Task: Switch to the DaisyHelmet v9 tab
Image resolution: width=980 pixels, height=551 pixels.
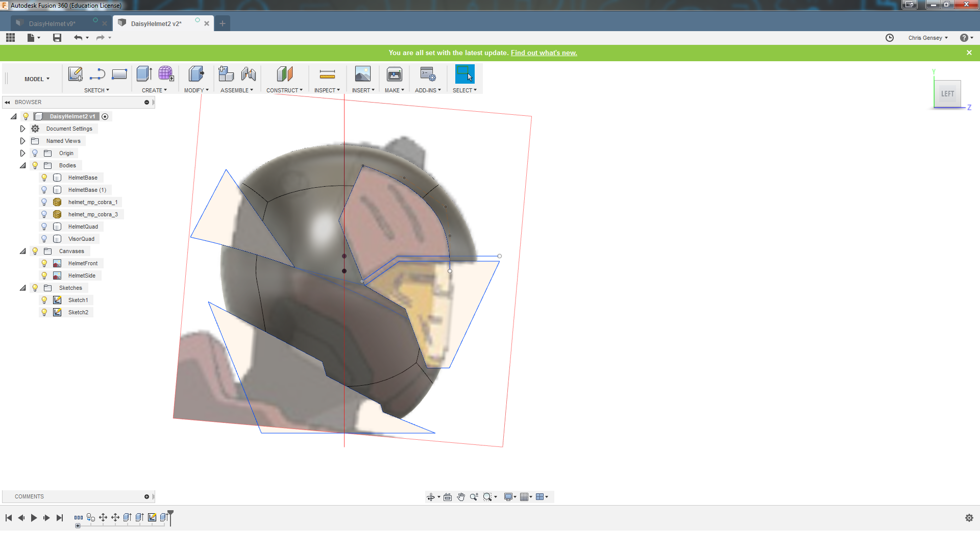Action: coord(52,23)
